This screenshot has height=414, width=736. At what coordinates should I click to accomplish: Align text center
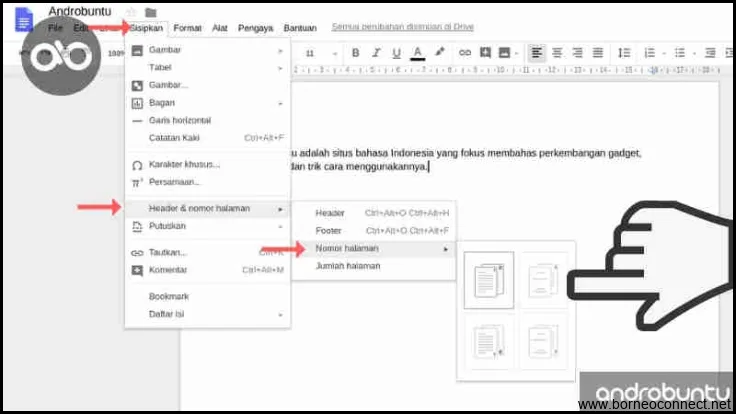tap(557, 53)
